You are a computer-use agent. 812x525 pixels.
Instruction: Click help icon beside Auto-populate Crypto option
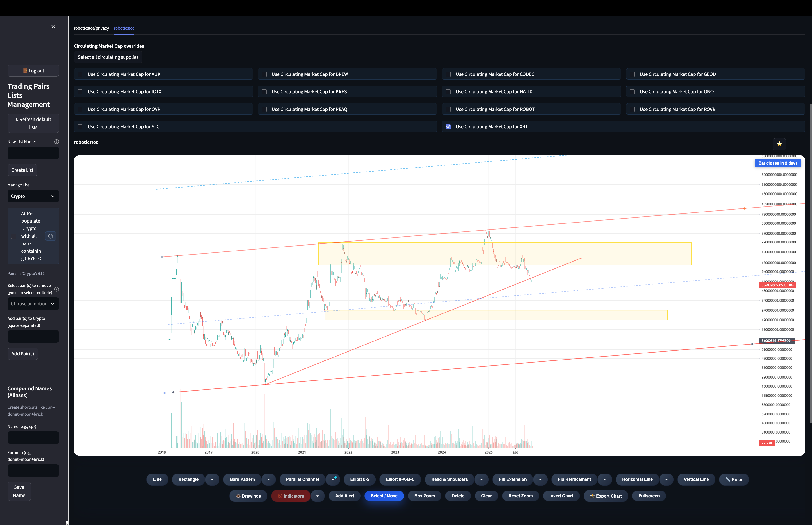click(x=51, y=236)
